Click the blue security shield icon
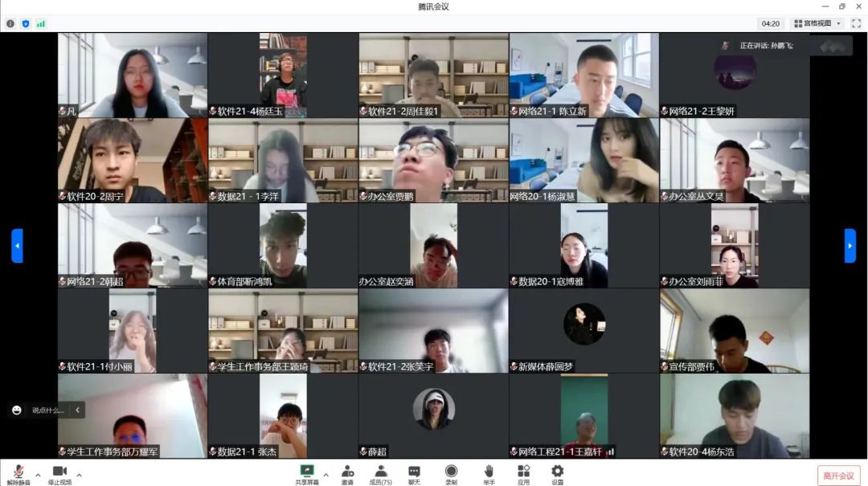 click(25, 23)
